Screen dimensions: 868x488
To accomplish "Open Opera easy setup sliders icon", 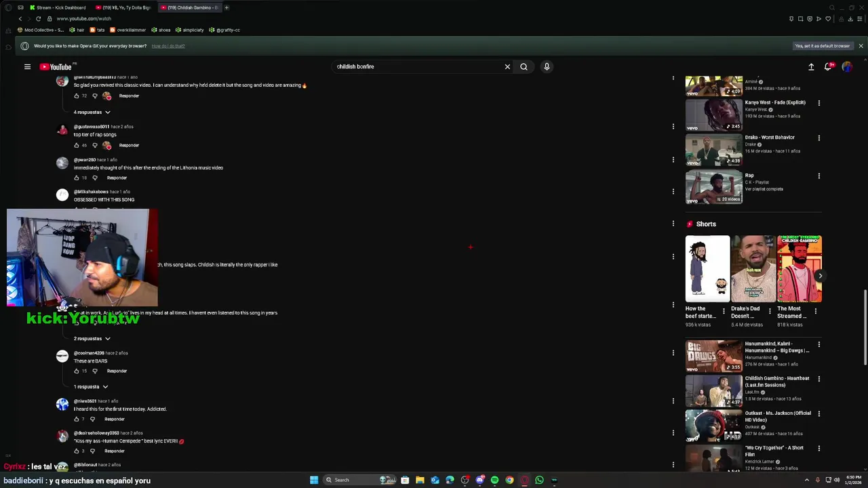I will coord(860,18).
